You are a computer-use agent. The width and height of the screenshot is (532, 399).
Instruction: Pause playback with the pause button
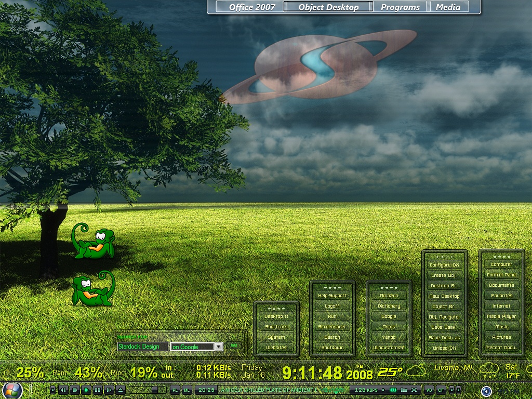[x=97, y=390]
